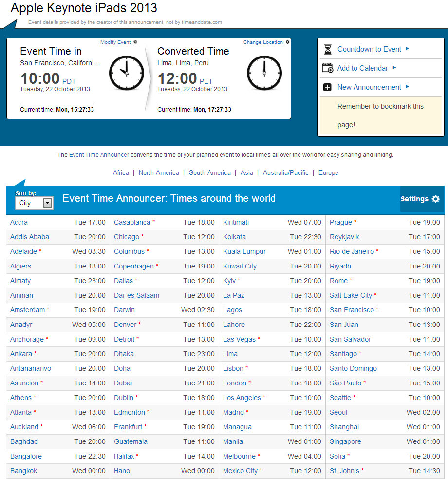Click the Lima converted time clock
Screen dimensions: 448x479
click(x=264, y=73)
